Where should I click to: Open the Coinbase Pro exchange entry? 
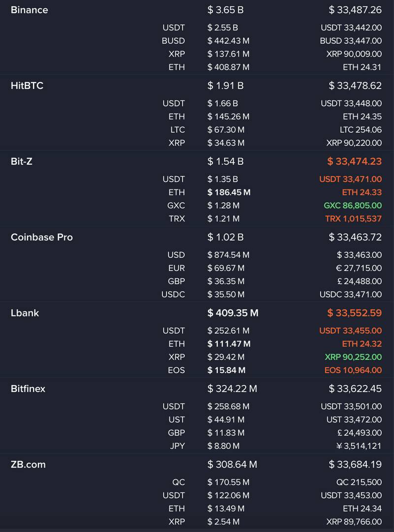(42, 237)
